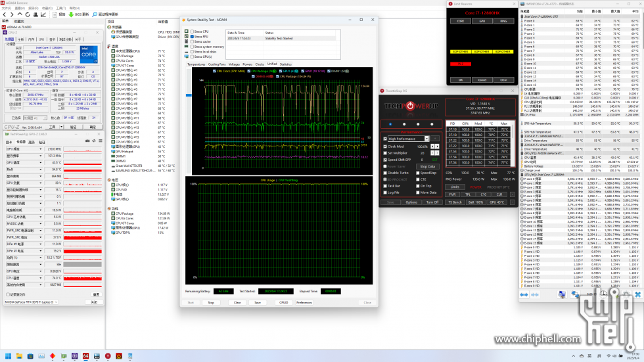Go back using AIDA64 toolbar arrow
644x362 pixels.
tap(5, 14)
